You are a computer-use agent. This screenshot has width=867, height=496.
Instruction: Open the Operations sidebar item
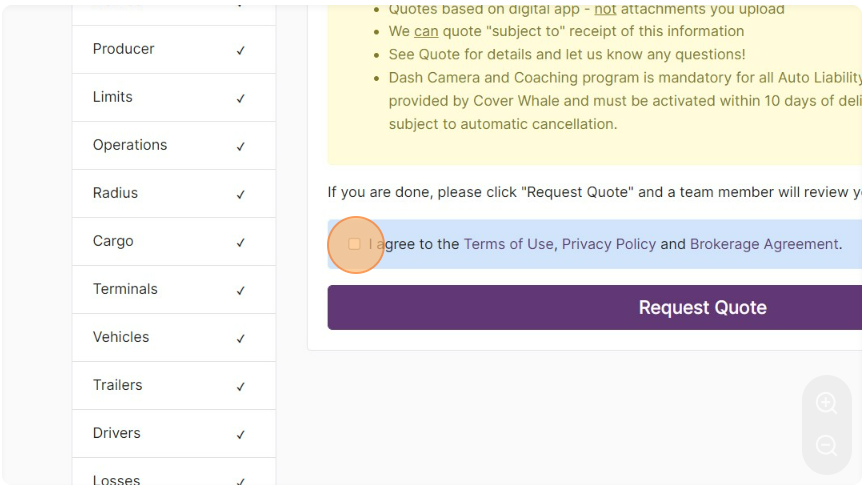pyautogui.click(x=174, y=145)
